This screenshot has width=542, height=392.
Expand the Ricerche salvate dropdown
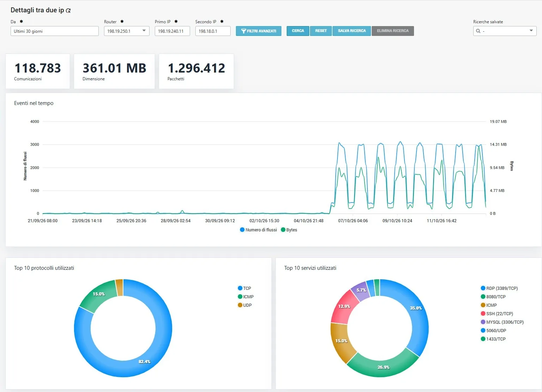(505, 31)
